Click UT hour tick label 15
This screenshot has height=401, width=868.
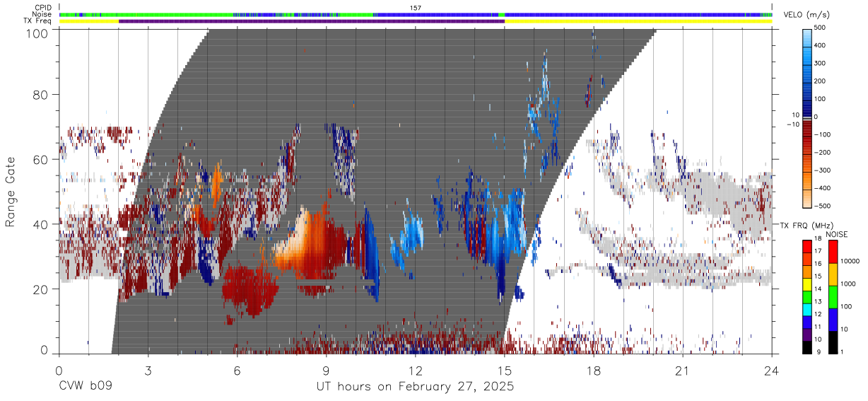point(505,371)
